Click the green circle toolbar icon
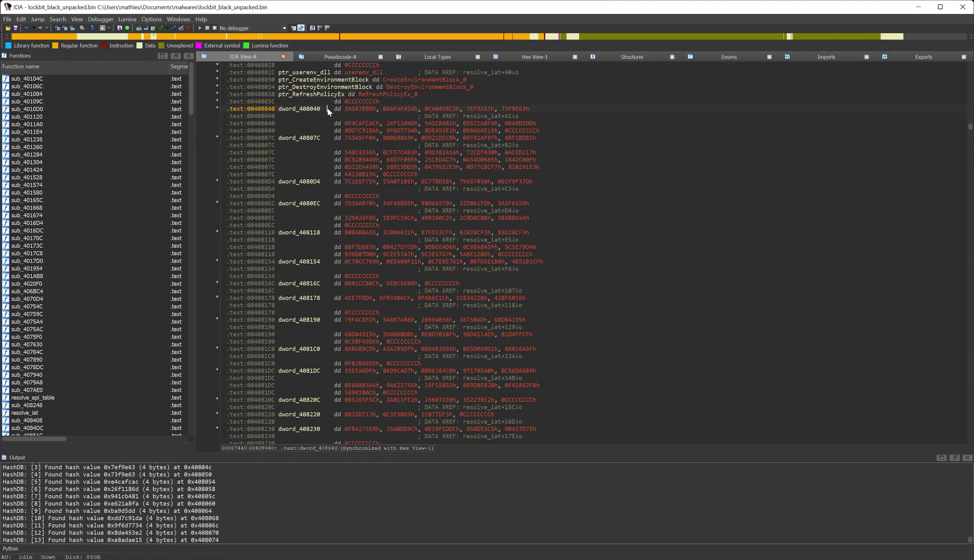The image size is (974, 560). pyautogui.click(x=127, y=28)
